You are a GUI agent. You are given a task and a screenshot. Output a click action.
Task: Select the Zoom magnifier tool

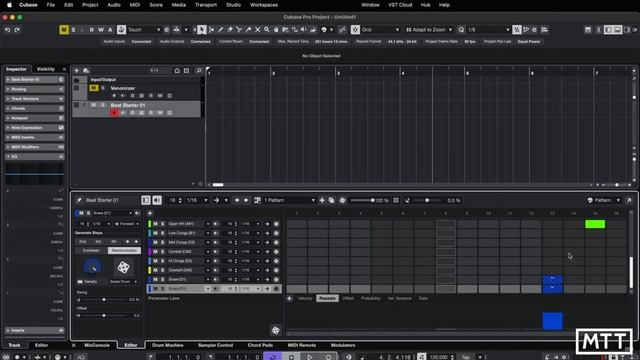pyautogui.click(x=267, y=30)
